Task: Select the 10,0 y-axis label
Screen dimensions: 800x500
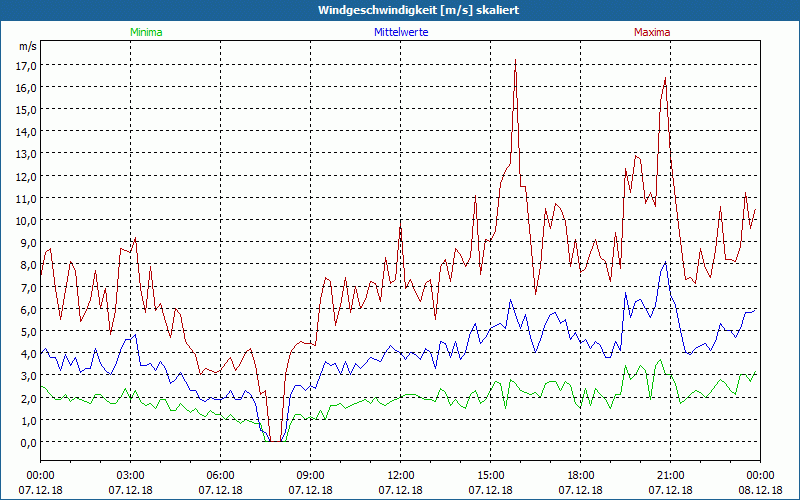Action: click(26, 220)
